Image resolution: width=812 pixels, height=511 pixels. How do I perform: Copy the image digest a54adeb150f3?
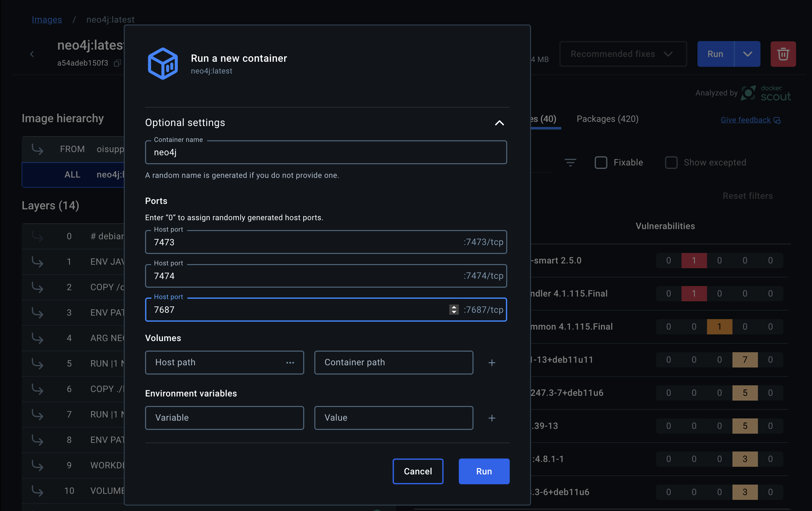click(117, 63)
